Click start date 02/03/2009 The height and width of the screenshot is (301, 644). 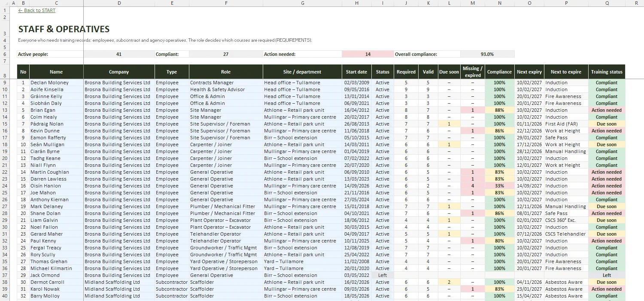357,83
